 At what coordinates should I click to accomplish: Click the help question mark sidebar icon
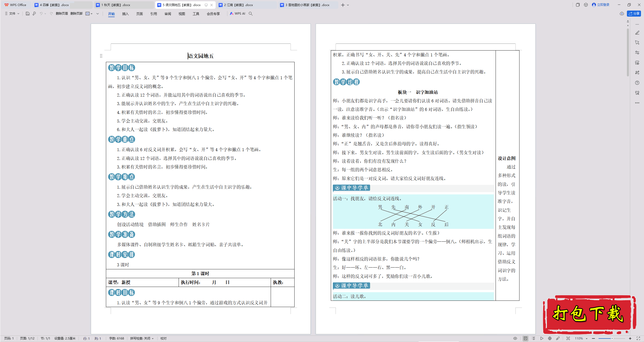pyautogui.click(x=637, y=83)
